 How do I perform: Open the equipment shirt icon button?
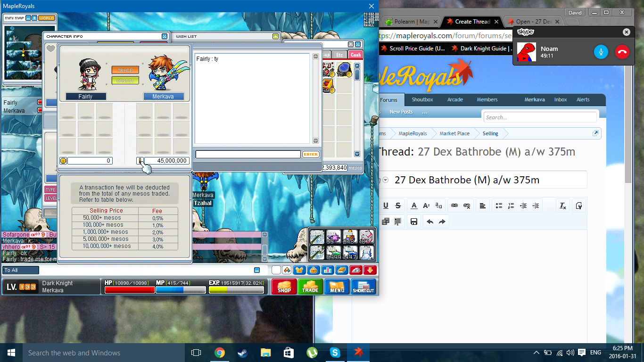[299, 270]
